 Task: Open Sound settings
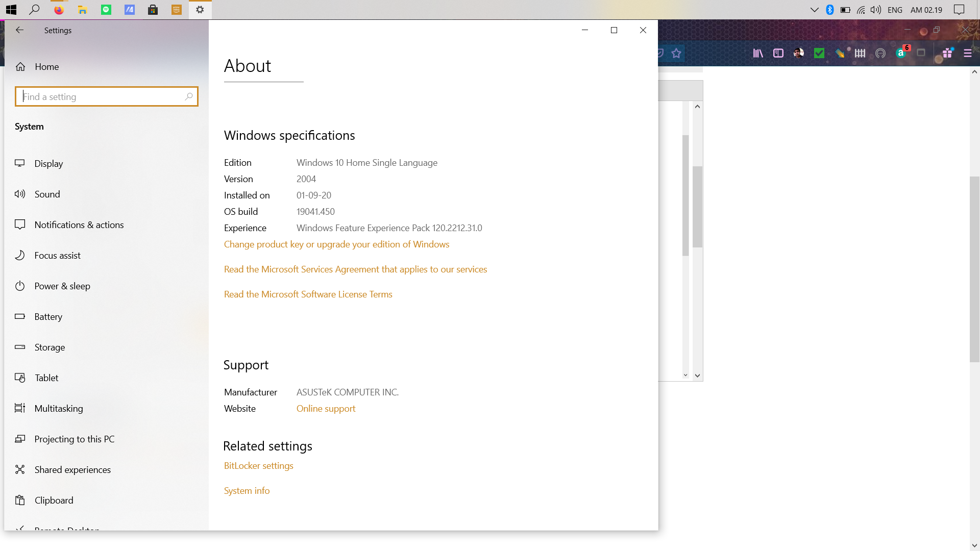(x=47, y=194)
